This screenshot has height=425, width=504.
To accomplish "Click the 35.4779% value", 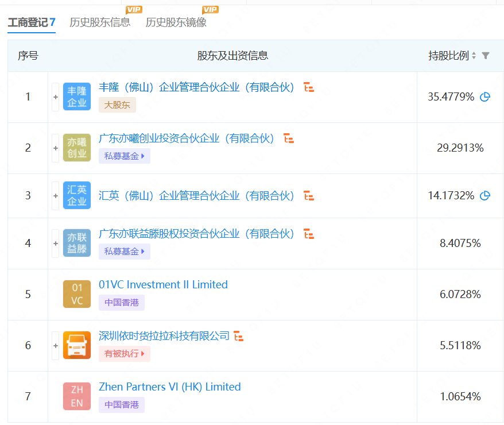I will pos(451,96).
